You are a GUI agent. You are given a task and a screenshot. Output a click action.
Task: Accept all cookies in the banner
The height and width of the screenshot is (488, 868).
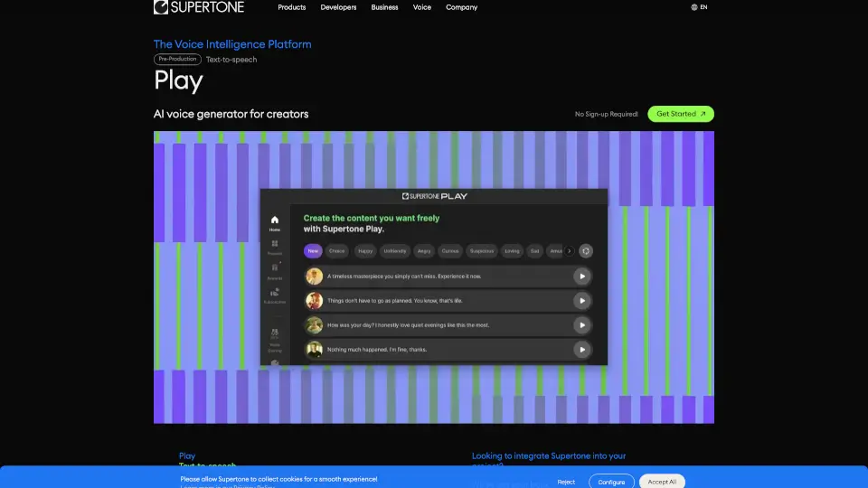tap(662, 482)
